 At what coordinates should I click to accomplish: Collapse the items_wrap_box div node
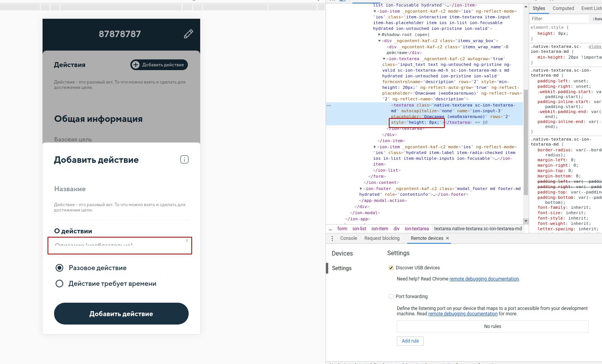tap(380, 41)
